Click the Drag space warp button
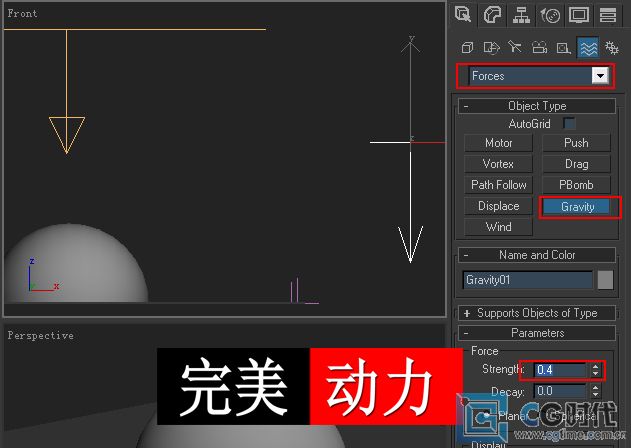The width and height of the screenshot is (631, 448). (576, 164)
